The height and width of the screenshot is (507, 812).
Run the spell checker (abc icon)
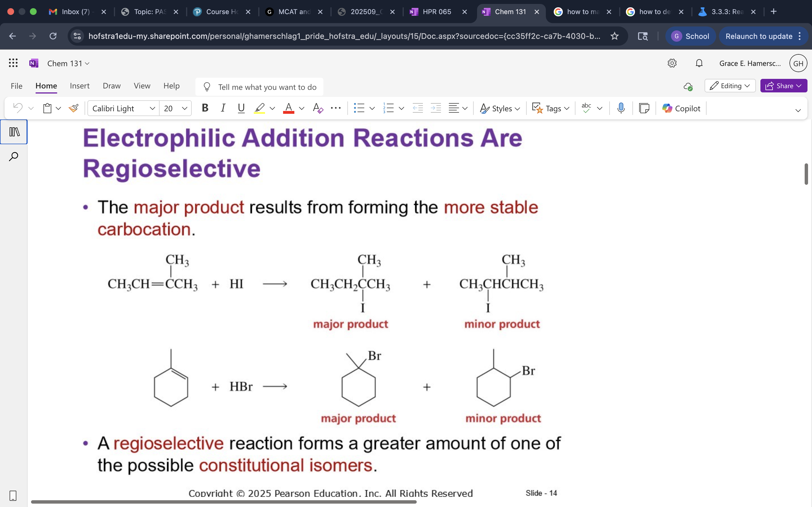(x=586, y=108)
